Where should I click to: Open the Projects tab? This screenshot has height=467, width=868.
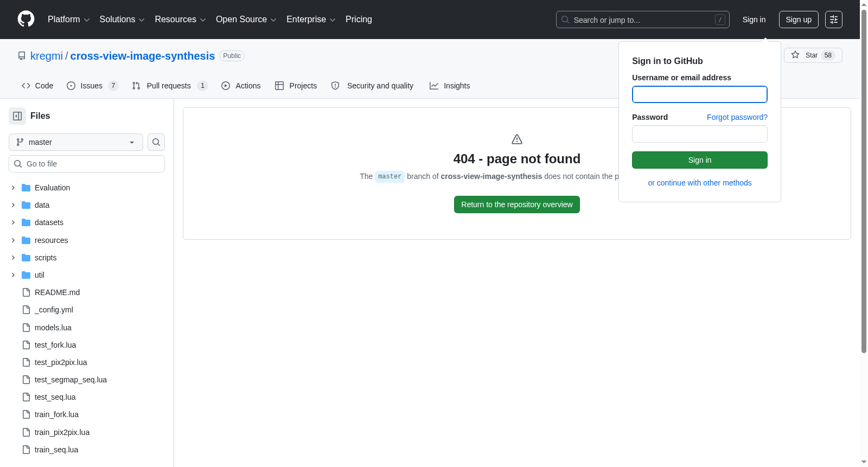[x=296, y=86]
